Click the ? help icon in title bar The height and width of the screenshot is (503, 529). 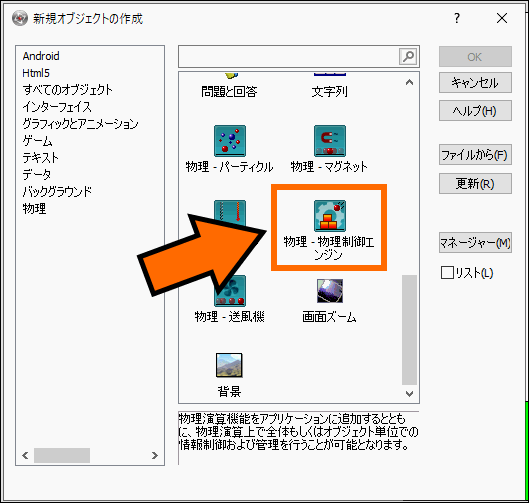tap(457, 18)
